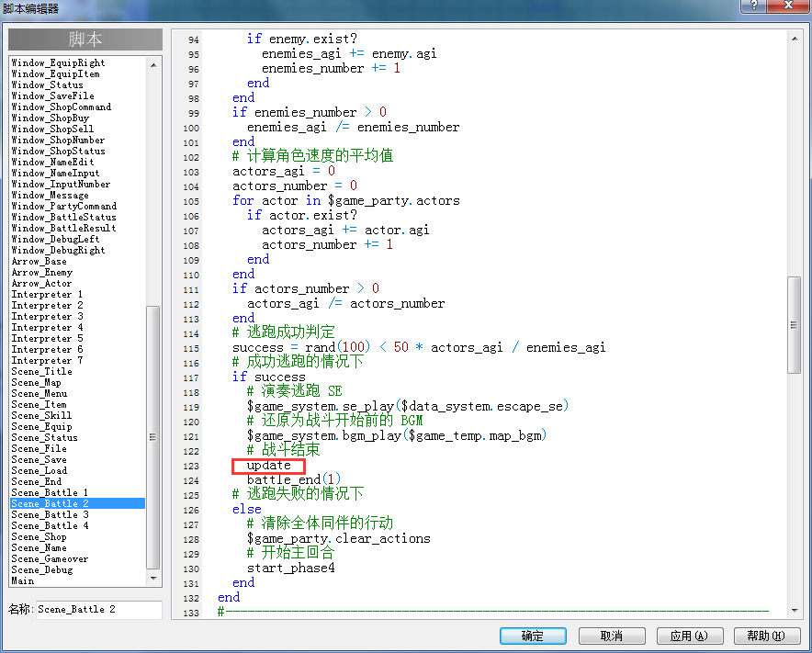The height and width of the screenshot is (653, 812).
Task: Click the script list scroll-up arrow
Action: point(153,65)
